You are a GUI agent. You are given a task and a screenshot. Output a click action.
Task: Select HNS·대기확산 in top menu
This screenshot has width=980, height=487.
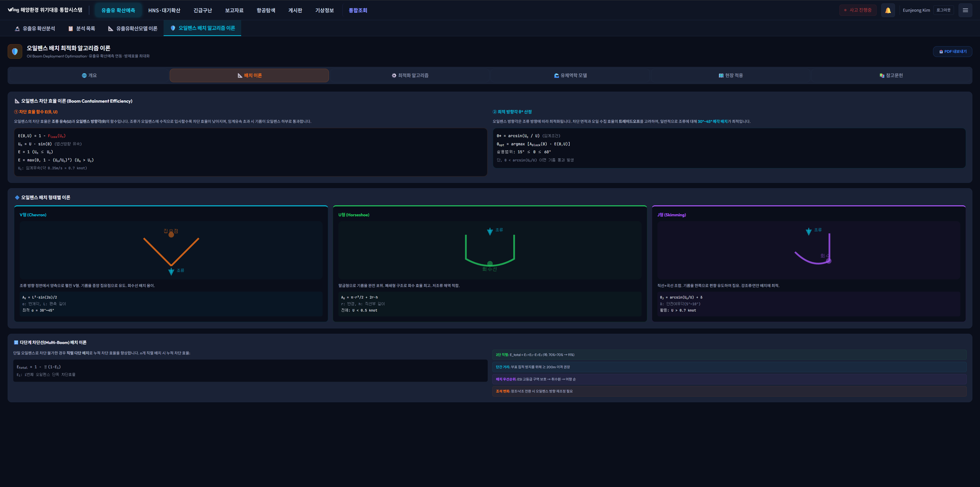tap(164, 10)
